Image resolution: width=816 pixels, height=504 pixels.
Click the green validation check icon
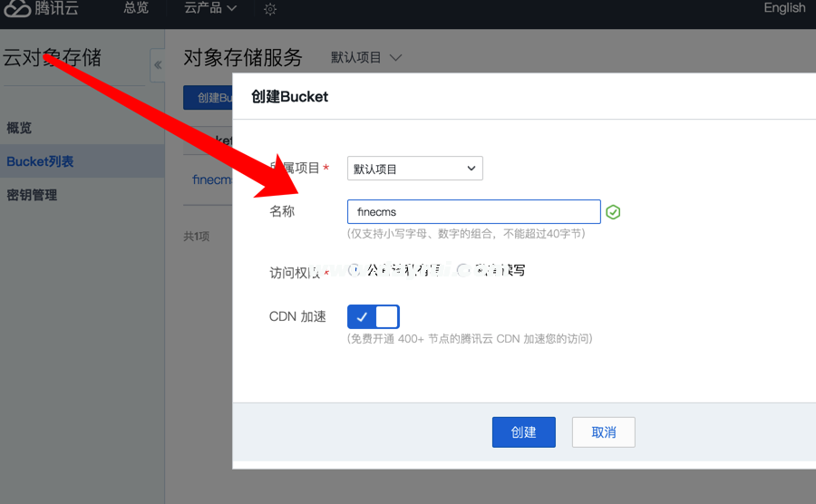[x=613, y=212]
